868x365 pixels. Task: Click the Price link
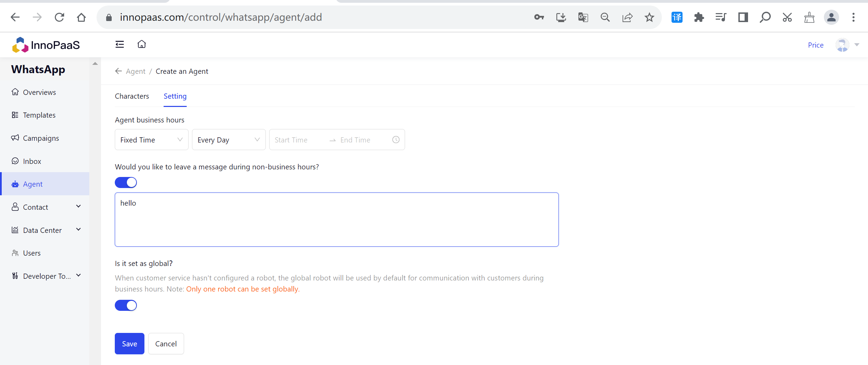tap(816, 45)
